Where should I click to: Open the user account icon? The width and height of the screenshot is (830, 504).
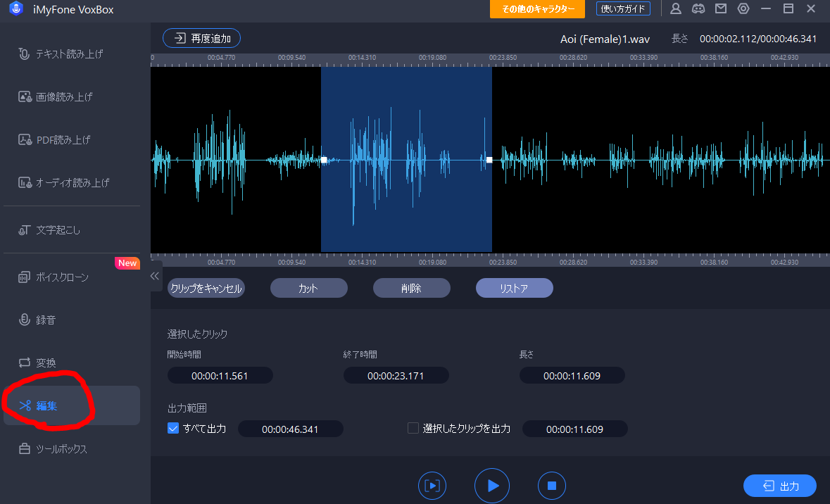pos(675,8)
